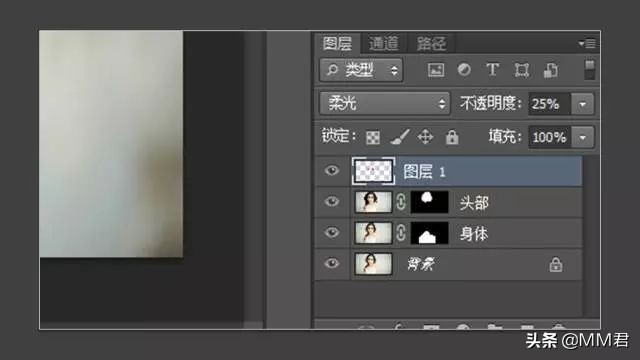Switch to the 通道 tab

(383, 43)
